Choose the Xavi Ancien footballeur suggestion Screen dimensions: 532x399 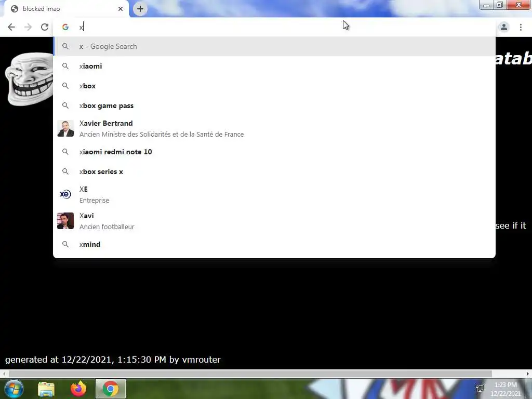point(274,221)
